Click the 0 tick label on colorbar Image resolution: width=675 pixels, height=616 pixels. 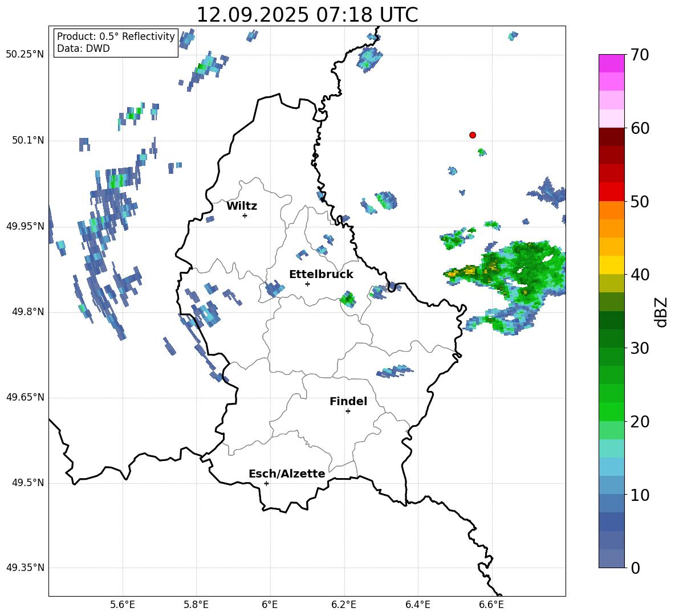(x=635, y=568)
